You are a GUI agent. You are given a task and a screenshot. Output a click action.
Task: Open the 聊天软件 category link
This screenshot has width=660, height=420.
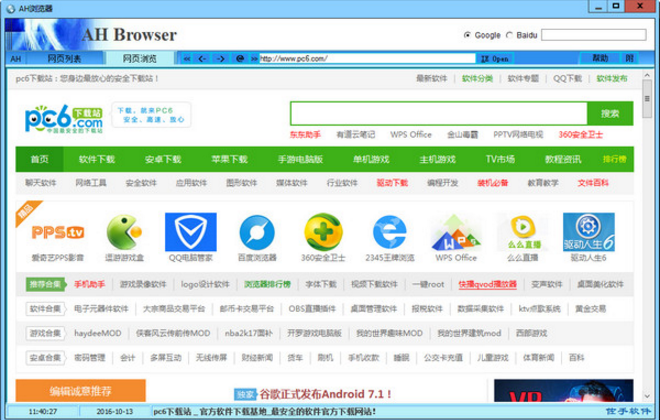40,183
